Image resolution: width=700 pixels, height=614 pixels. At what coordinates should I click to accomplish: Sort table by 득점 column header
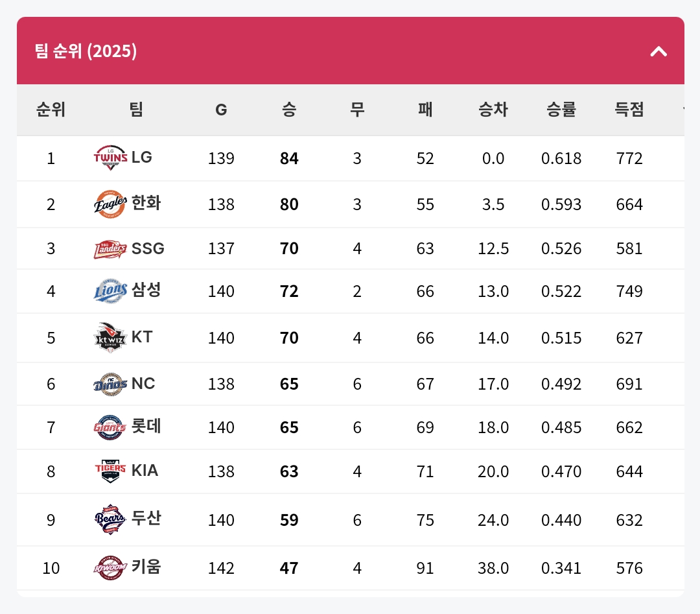(629, 110)
